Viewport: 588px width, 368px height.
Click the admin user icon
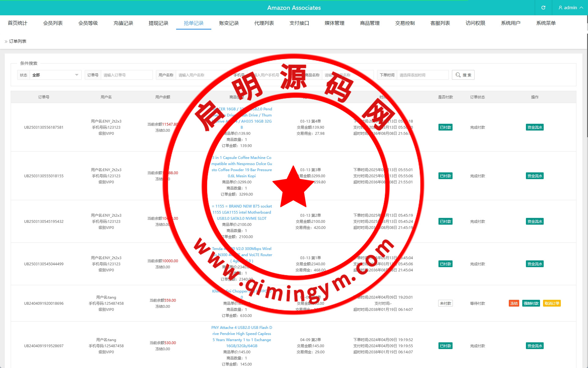pyautogui.click(x=560, y=8)
